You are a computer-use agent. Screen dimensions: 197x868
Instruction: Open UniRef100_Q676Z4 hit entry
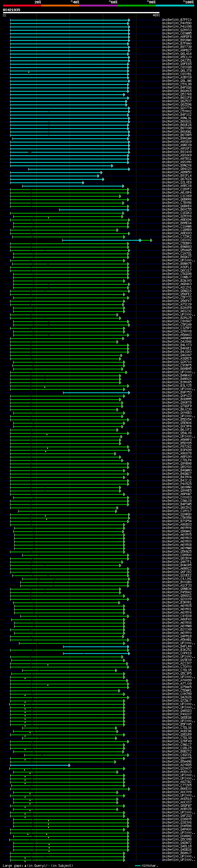[x=177, y=179]
